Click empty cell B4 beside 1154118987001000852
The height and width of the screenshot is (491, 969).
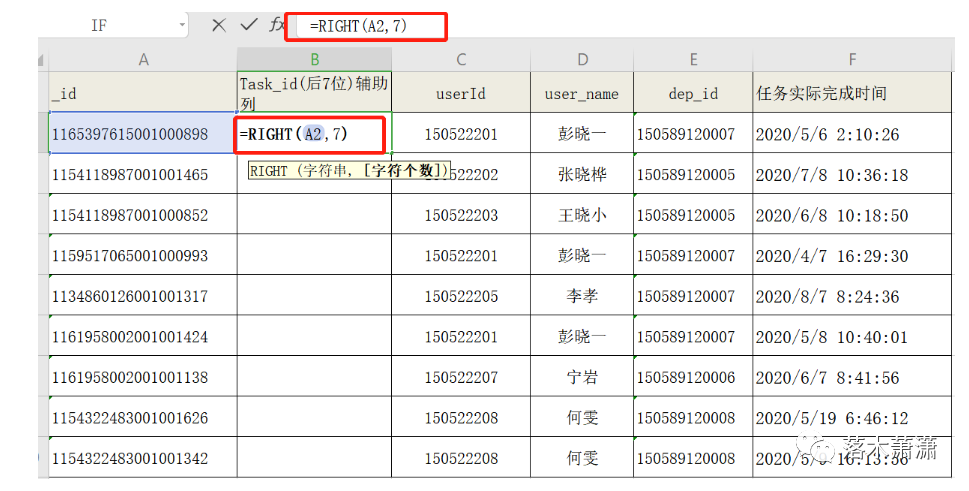[x=315, y=214]
